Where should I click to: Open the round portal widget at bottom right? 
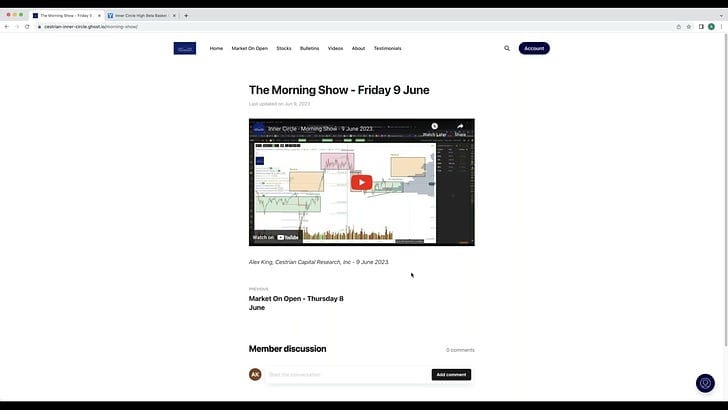[705, 383]
